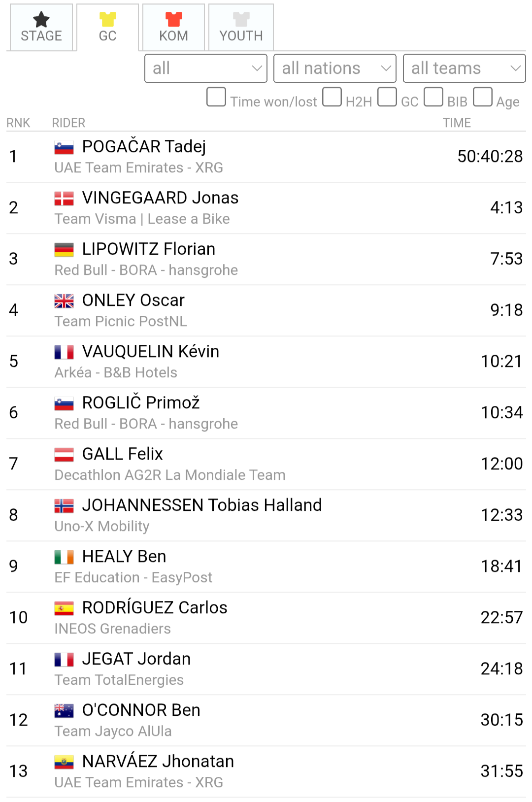
Task: Click the Slovenian flag next to POGAČAR
Action: coord(64,147)
